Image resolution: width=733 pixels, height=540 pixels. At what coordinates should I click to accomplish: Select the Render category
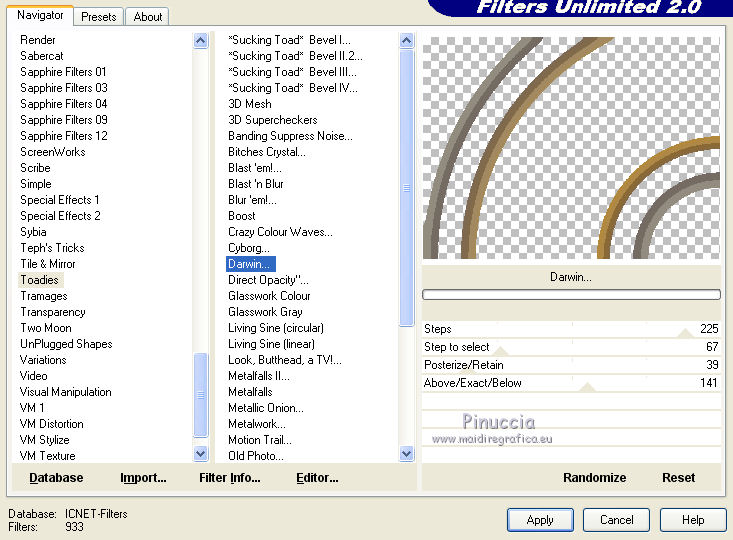tap(38, 40)
